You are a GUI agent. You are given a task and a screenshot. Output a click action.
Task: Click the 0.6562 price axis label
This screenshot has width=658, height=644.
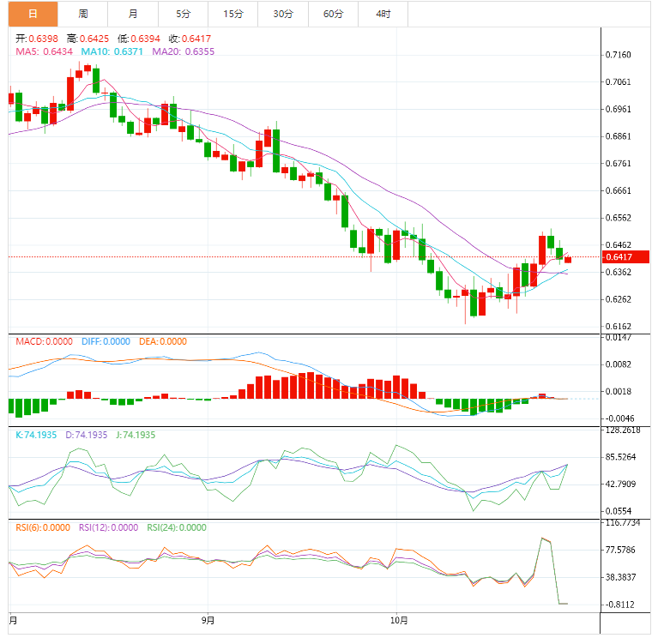(x=618, y=218)
